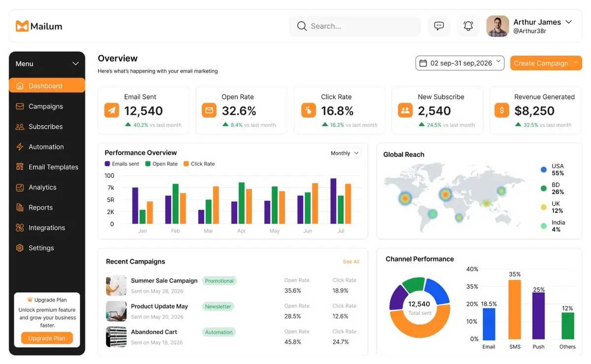Click the UK yellow legend dot
The width and height of the screenshot is (591, 364).
click(x=544, y=207)
